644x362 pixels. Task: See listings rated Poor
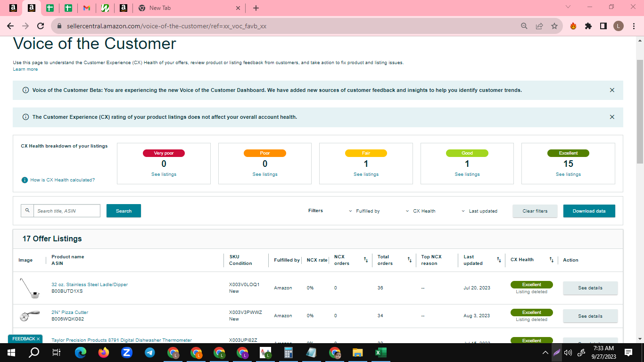265,174
